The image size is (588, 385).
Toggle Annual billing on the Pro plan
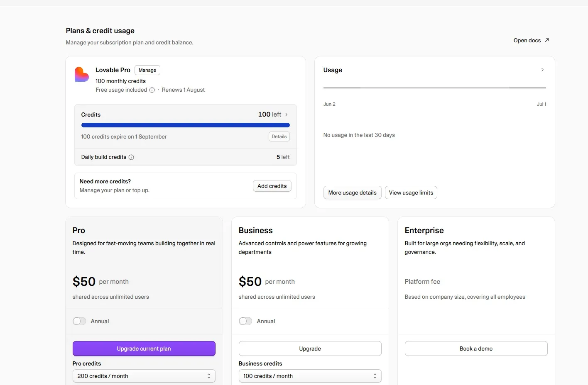tap(79, 321)
